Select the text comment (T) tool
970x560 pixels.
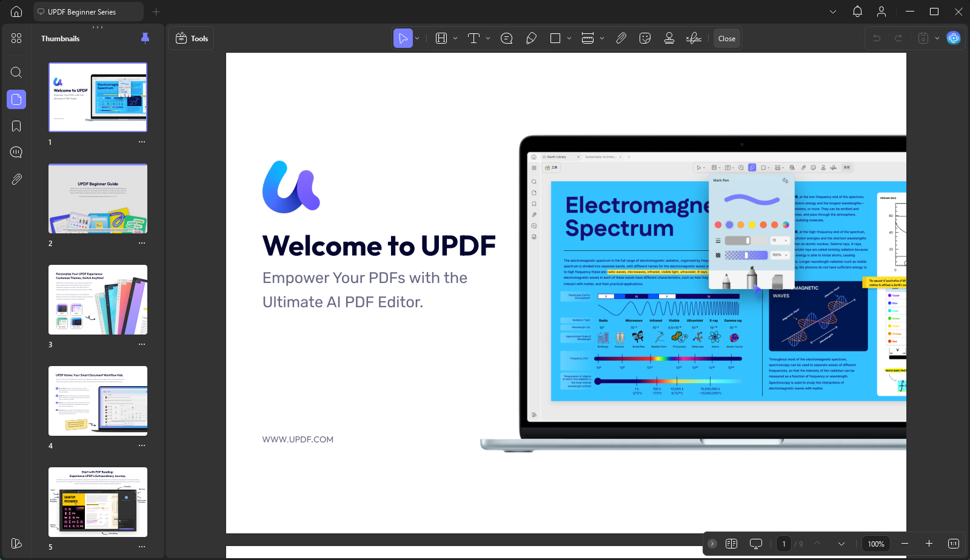tap(474, 38)
